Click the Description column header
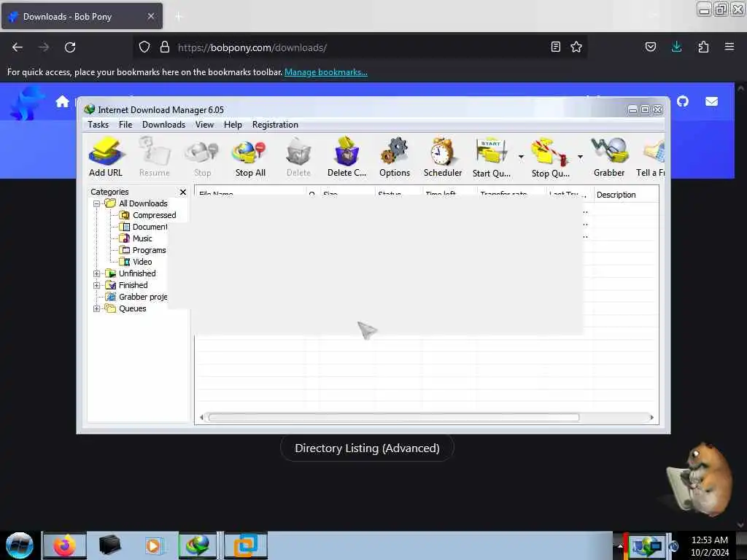This screenshot has width=747, height=560. [626, 195]
